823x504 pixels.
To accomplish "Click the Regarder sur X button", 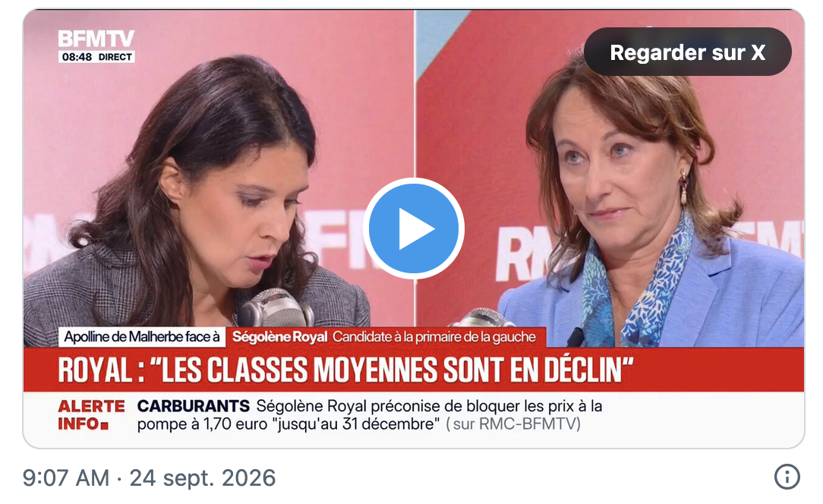I will (687, 52).
